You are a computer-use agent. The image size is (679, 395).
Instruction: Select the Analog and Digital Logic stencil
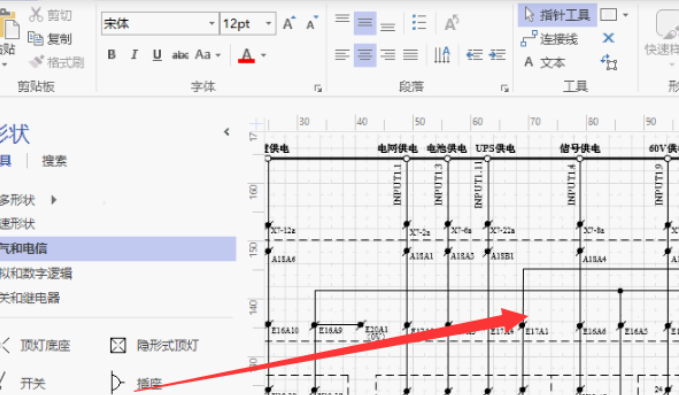click(36, 273)
